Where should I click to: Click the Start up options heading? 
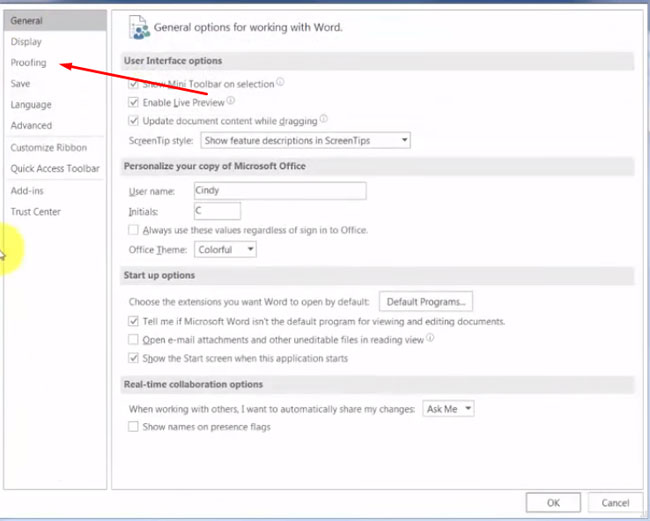click(x=159, y=275)
